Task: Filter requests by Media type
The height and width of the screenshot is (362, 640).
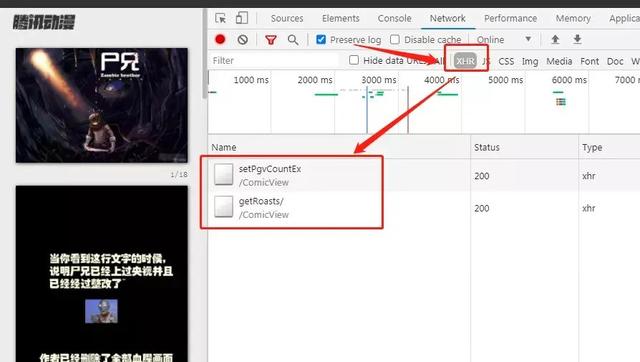Action: 559,61
